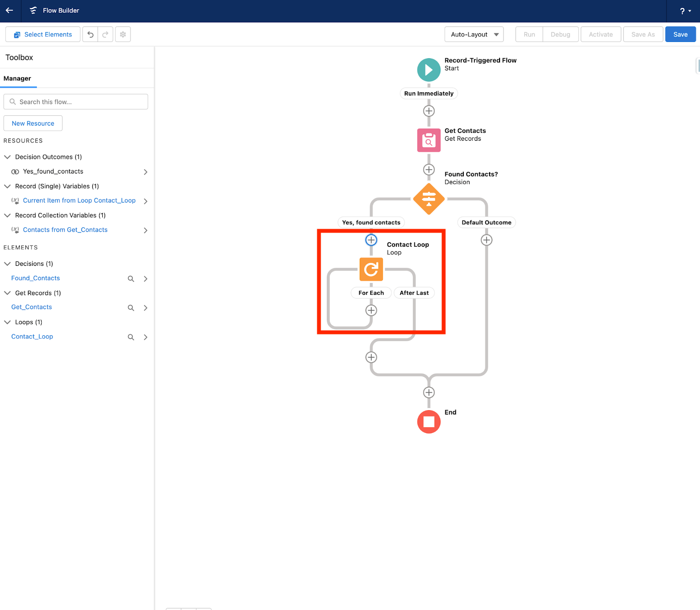Switch to the Manager tab
The image size is (700, 610).
pos(17,78)
